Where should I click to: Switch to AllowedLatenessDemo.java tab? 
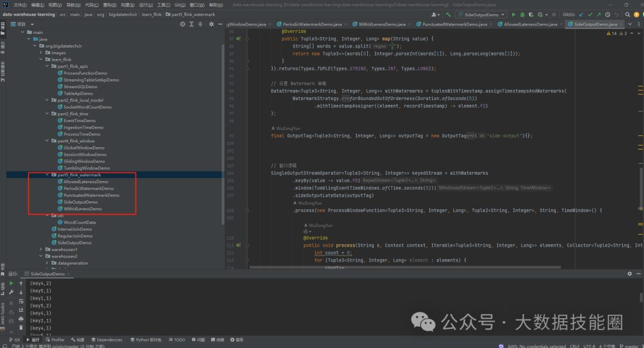pyautogui.click(x=530, y=24)
